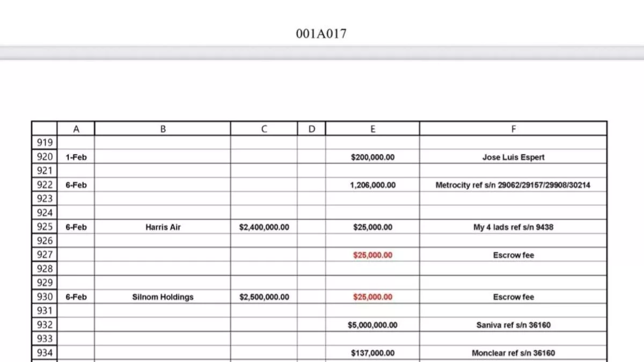
Task: Select row header 924
Action: point(45,213)
